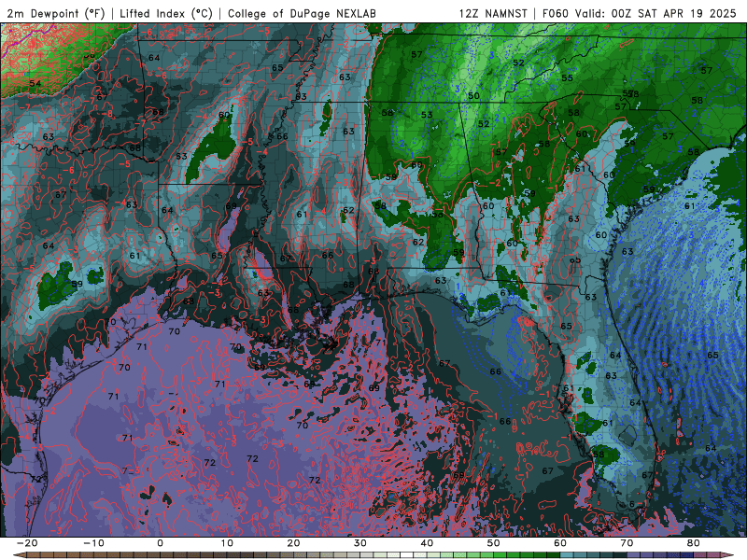
Task: Click the 30 label on the color scale
Action: point(360,543)
